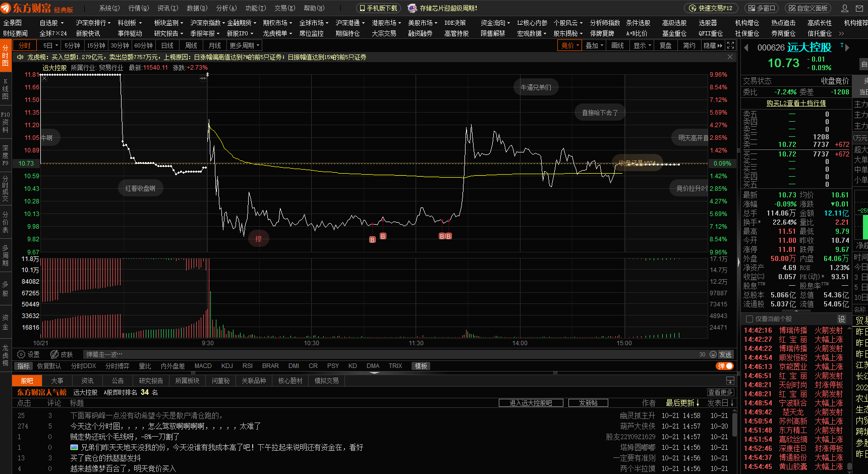Switch to the 大事 bottom tab
868x474 pixels.
tap(57, 381)
